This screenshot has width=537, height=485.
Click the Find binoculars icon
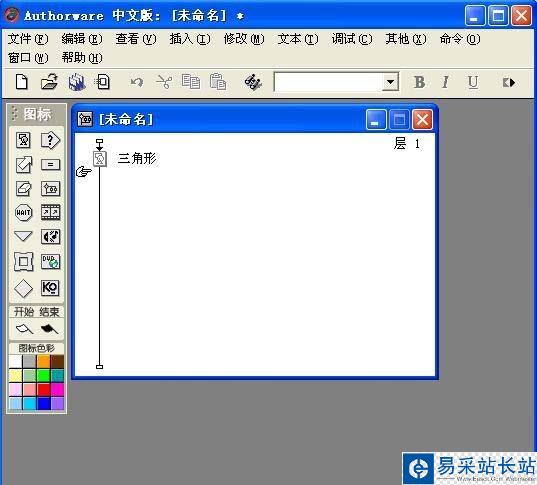click(253, 83)
